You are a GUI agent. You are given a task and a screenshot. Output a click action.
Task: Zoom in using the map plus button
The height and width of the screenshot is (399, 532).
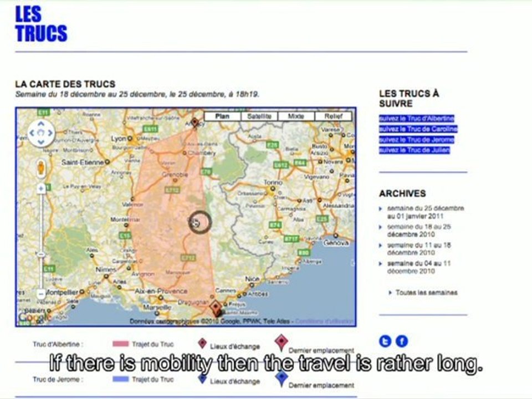(x=41, y=188)
